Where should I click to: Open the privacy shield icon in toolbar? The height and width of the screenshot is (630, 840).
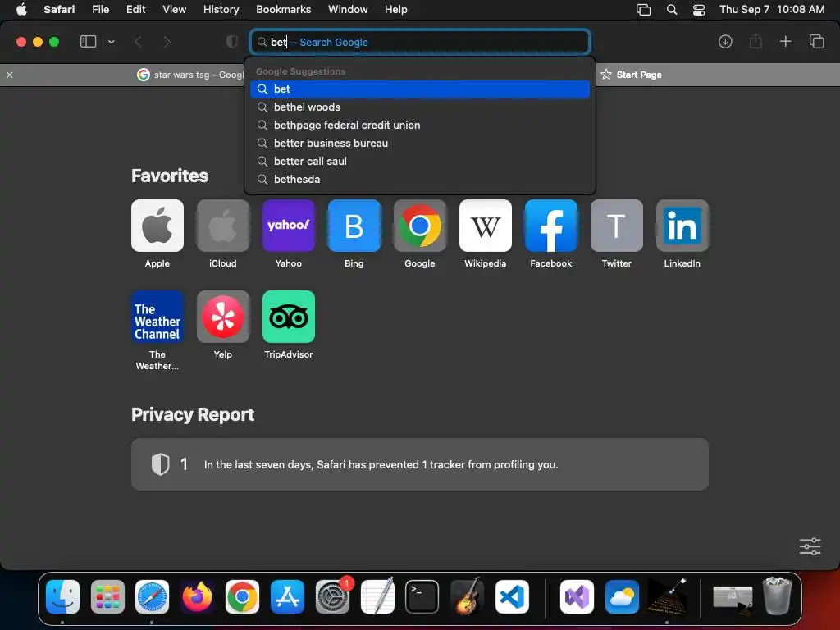click(231, 42)
